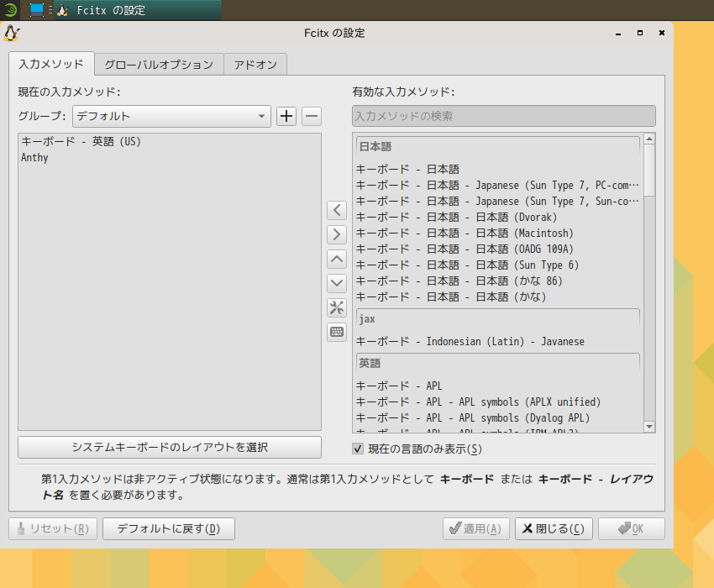
Task: Click the show-desktop icon in top panel
Action: coord(36,9)
